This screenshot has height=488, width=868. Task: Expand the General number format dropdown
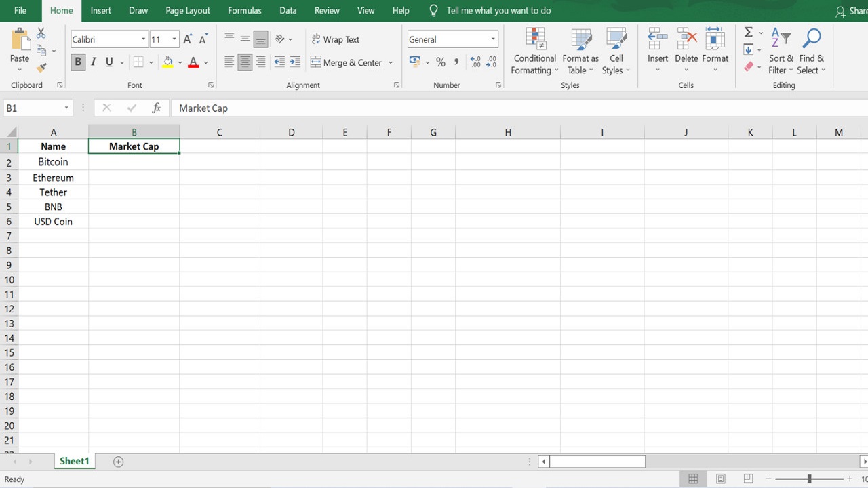492,39
